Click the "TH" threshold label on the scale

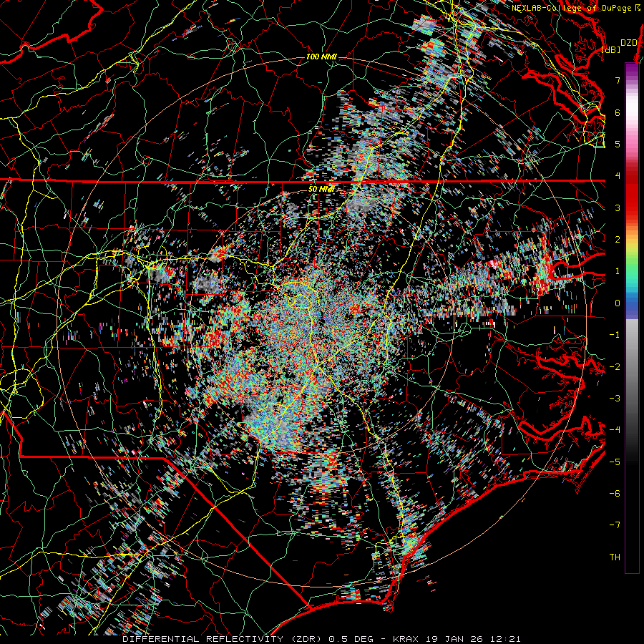pos(615,557)
